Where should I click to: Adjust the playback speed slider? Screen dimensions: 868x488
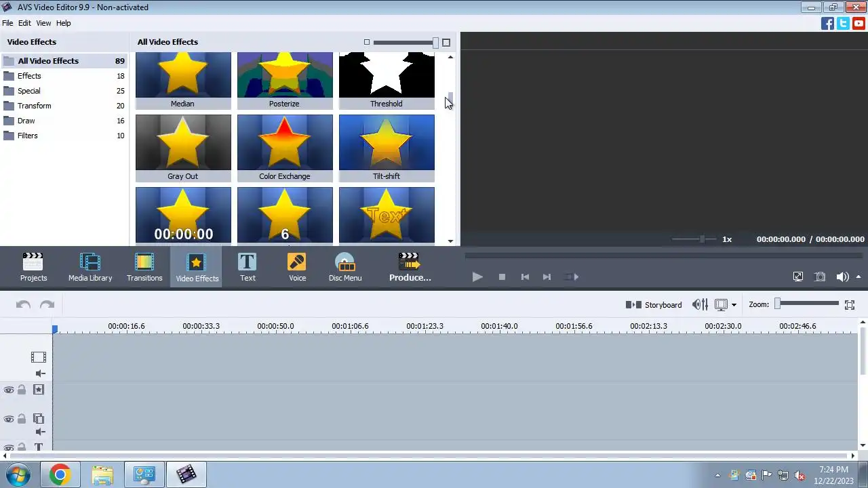point(693,239)
